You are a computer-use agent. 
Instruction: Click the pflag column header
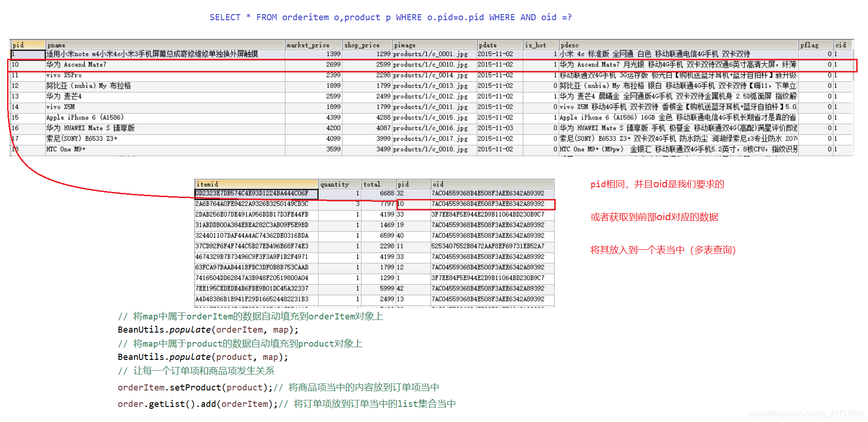pyautogui.click(x=816, y=45)
